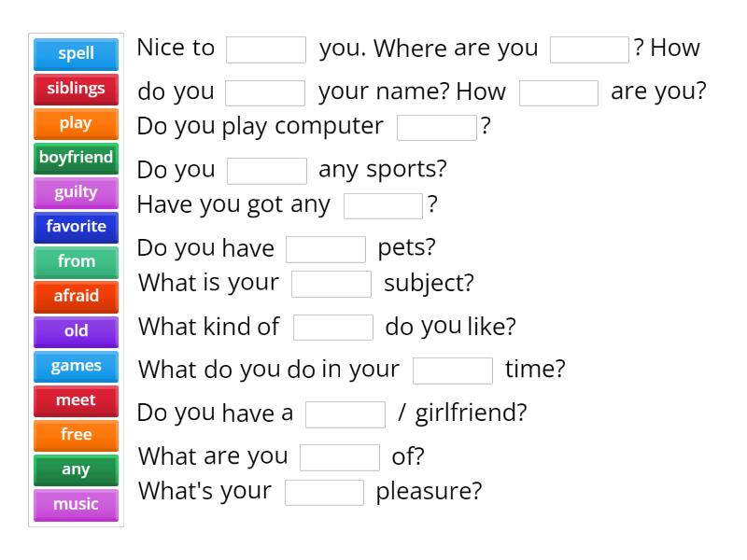Select the word tile 'siblings'

75,89
